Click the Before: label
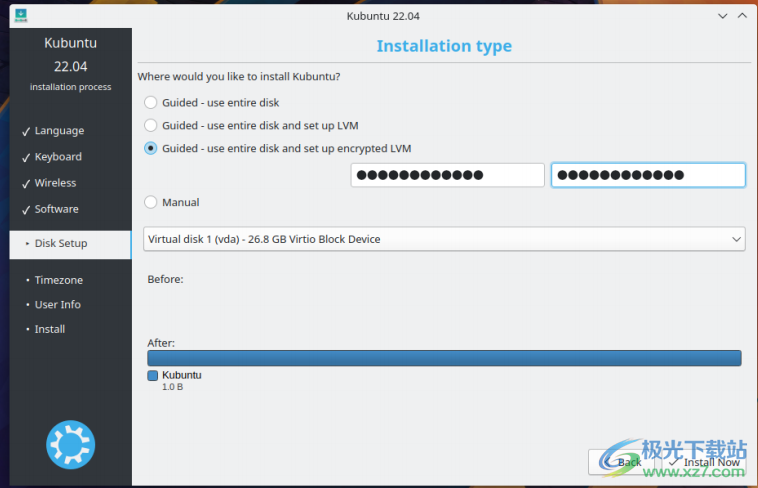The width and height of the screenshot is (758, 488). [x=165, y=279]
